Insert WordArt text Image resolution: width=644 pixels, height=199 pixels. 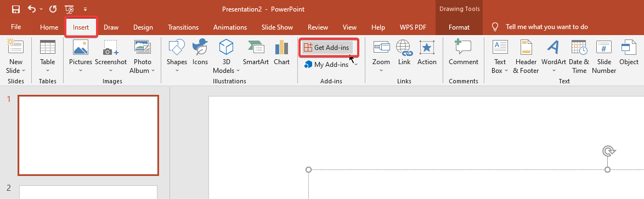click(x=553, y=56)
